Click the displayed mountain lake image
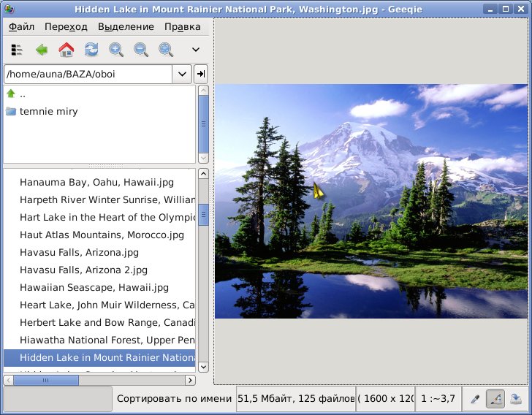 click(371, 201)
